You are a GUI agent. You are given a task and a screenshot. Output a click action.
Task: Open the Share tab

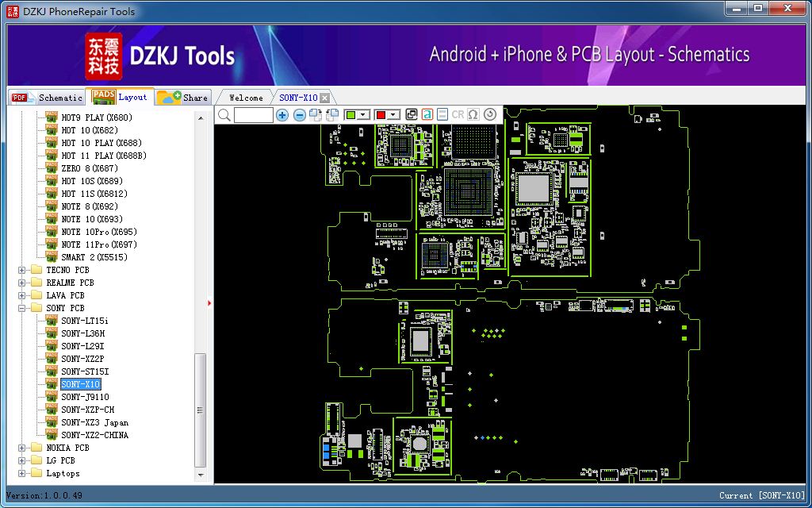tap(183, 98)
